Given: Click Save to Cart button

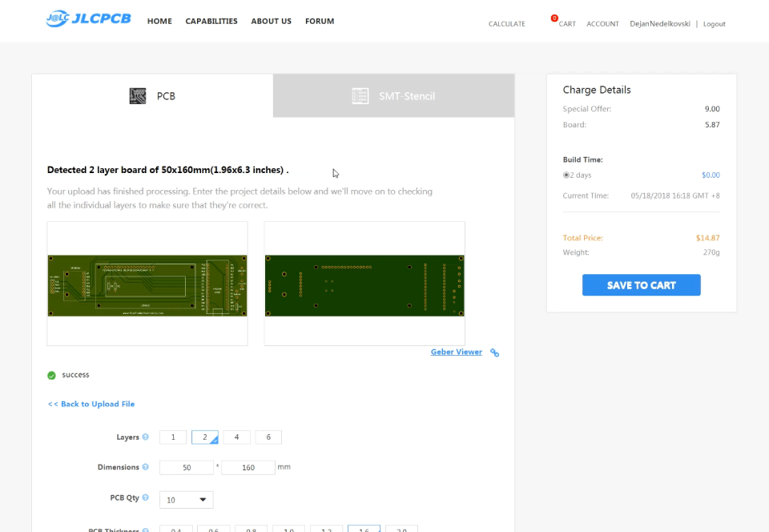Looking at the screenshot, I should tap(641, 285).
